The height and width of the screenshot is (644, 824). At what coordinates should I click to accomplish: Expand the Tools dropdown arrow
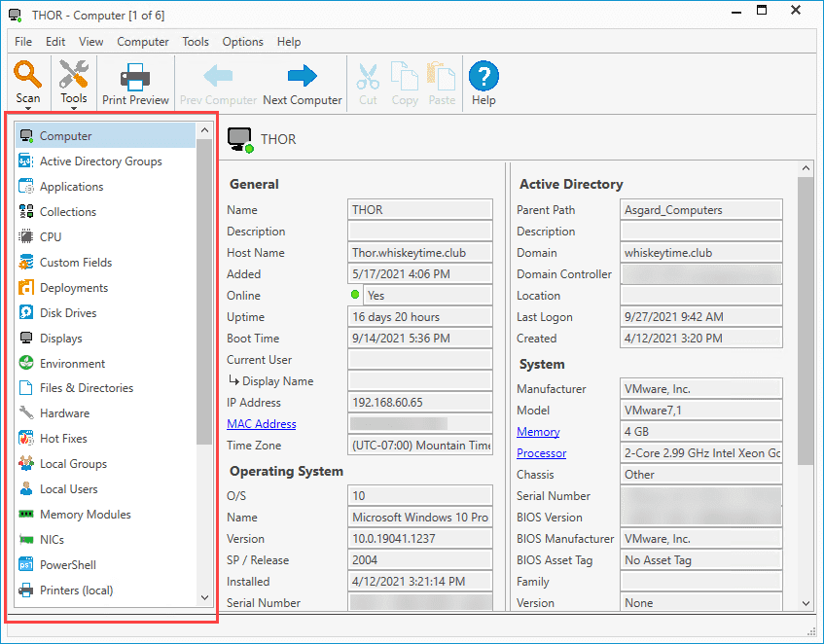pyautogui.click(x=74, y=109)
